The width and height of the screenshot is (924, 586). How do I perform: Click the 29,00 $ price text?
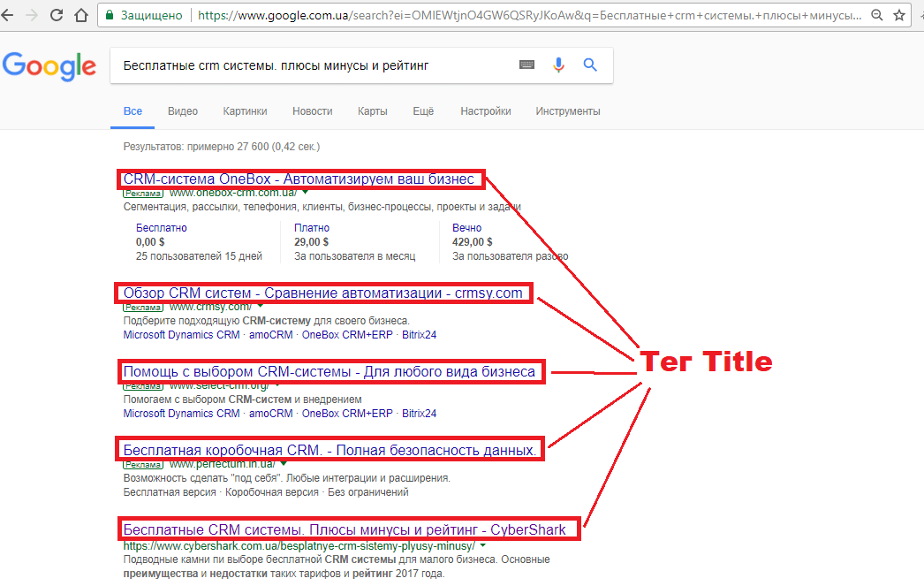311,241
